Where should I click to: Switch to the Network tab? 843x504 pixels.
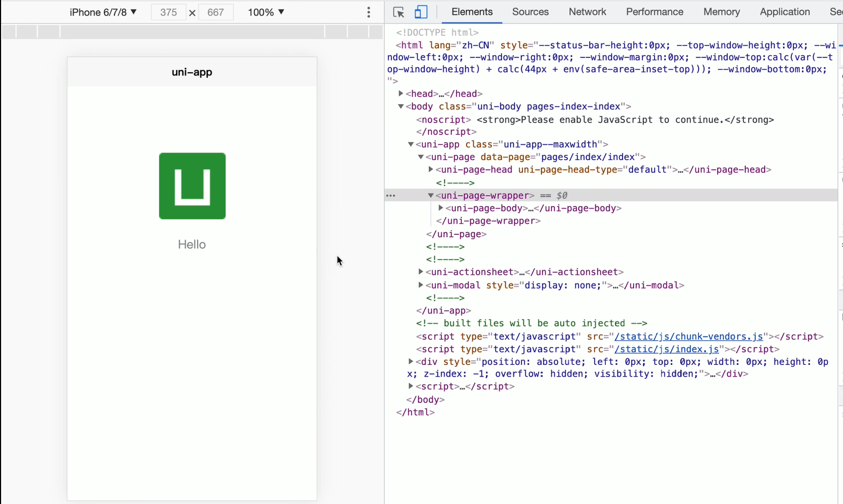point(587,12)
